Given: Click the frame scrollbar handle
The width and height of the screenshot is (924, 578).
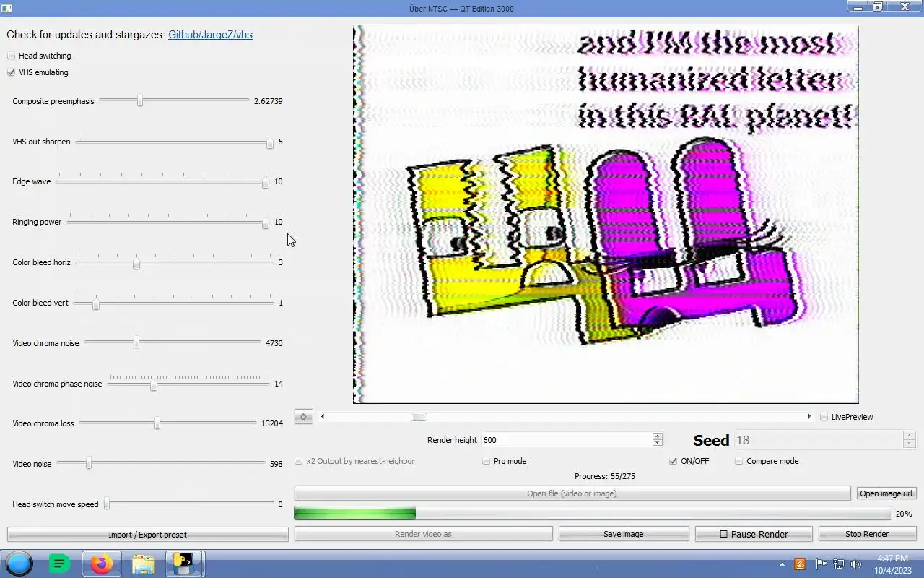Looking at the screenshot, I should pos(419,416).
